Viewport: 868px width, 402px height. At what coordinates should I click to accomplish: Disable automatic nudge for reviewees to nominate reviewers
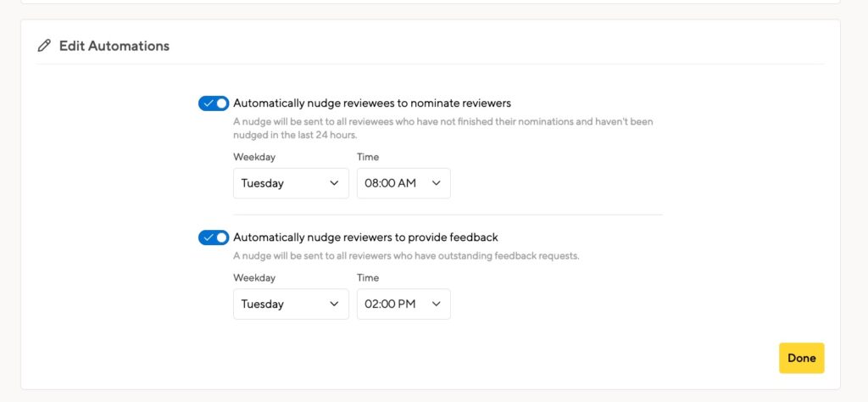click(214, 103)
